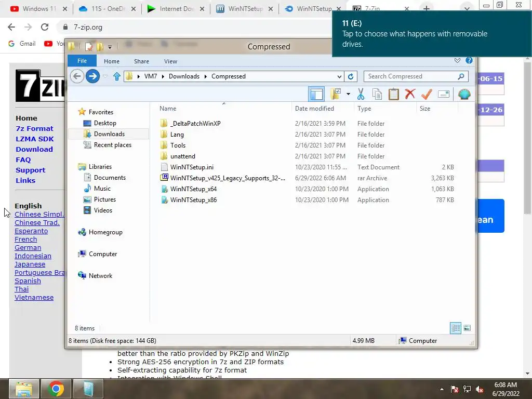532x399 pixels.
Task: Open the File ribbon tab
Action: (x=82, y=61)
